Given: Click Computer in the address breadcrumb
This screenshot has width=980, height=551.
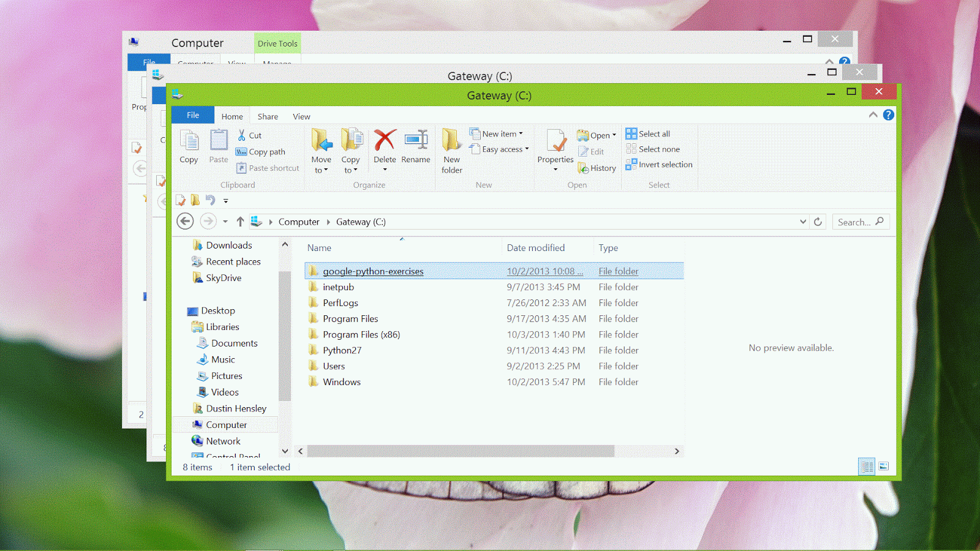Looking at the screenshot, I should coord(299,222).
